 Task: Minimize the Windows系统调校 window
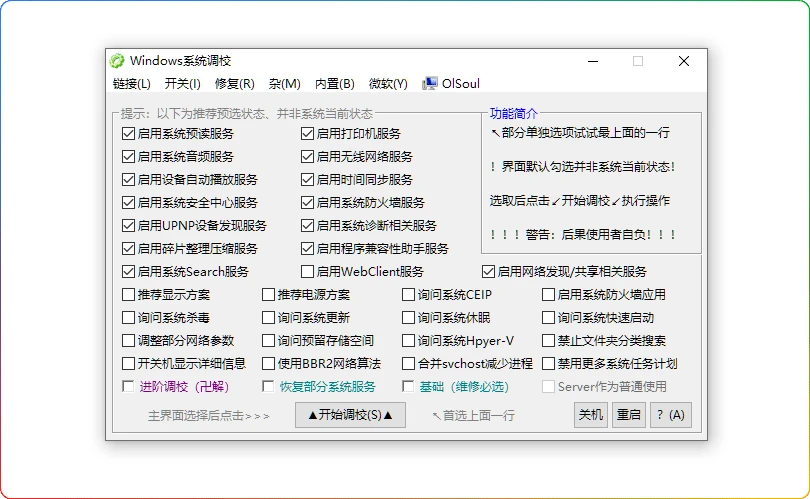(593, 61)
